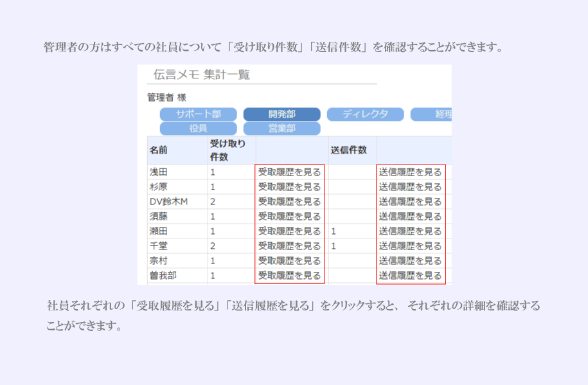Choose the partially visible 経理 tab

(x=431, y=114)
